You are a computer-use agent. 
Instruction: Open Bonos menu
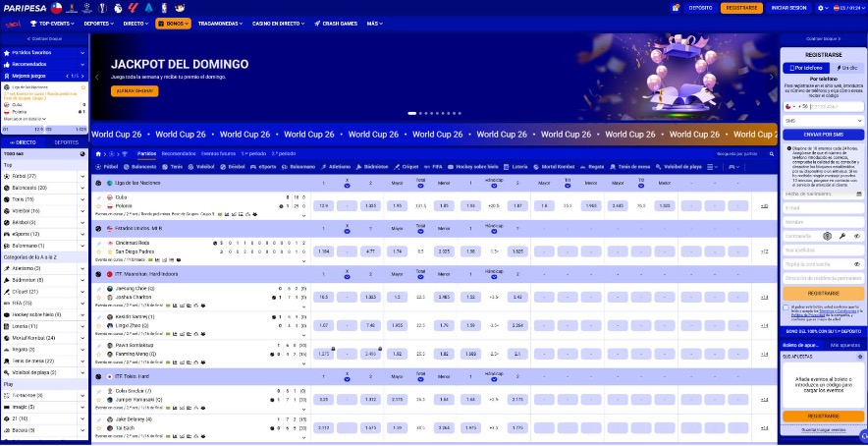173,24
